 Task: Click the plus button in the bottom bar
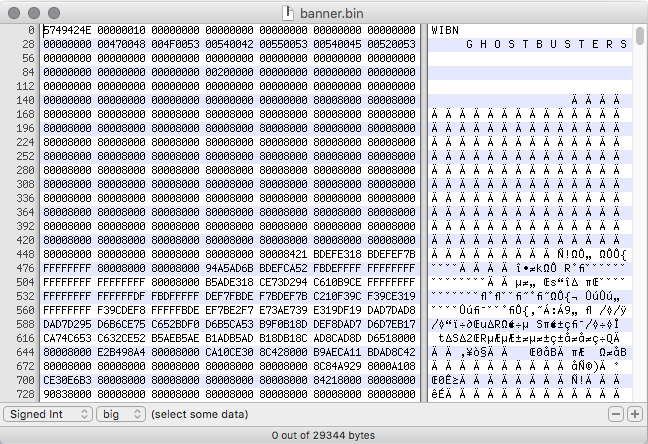point(635,414)
